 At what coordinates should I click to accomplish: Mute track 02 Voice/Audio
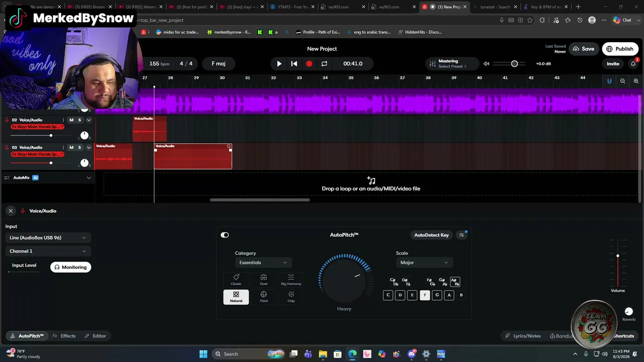pyautogui.click(x=71, y=120)
